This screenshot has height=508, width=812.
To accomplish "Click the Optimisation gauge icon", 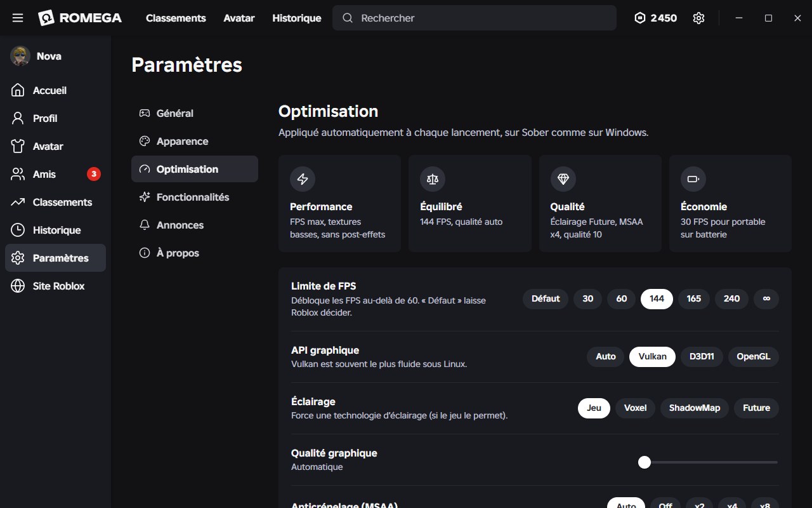I will pyautogui.click(x=145, y=169).
